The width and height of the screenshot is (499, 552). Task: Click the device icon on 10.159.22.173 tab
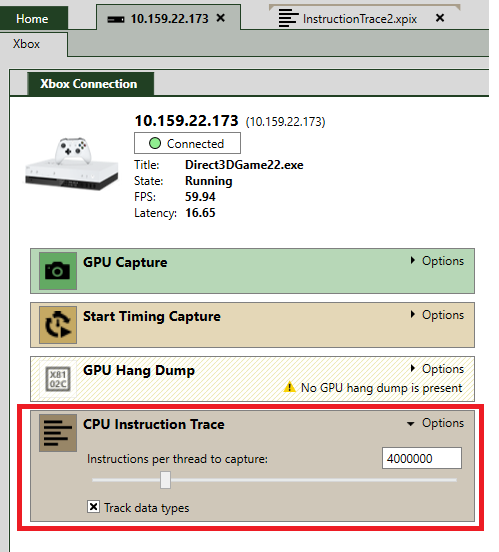tap(116, 19)
